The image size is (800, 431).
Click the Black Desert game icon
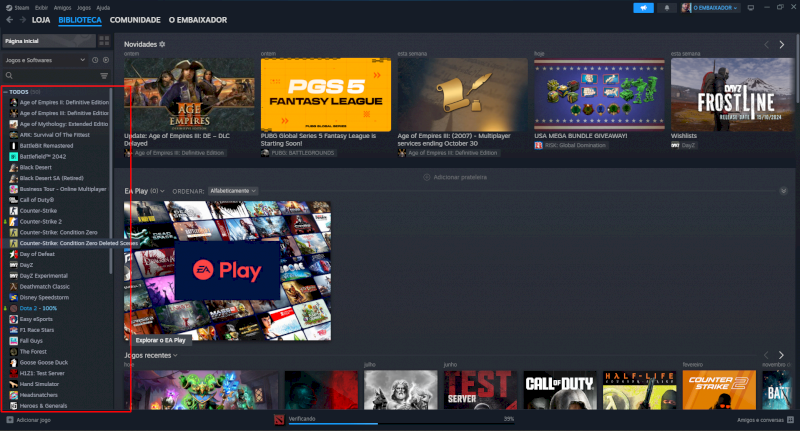(14, 167)
